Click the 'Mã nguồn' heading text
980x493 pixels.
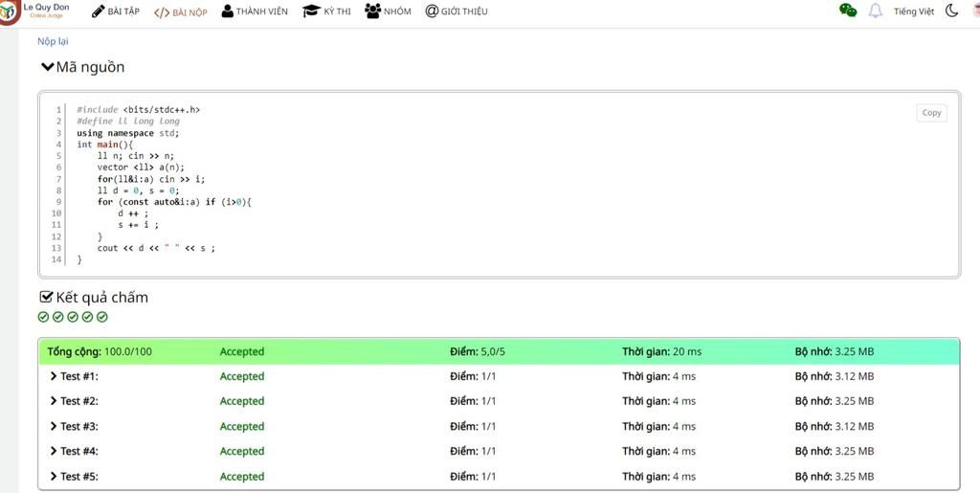tap(91, 67)
